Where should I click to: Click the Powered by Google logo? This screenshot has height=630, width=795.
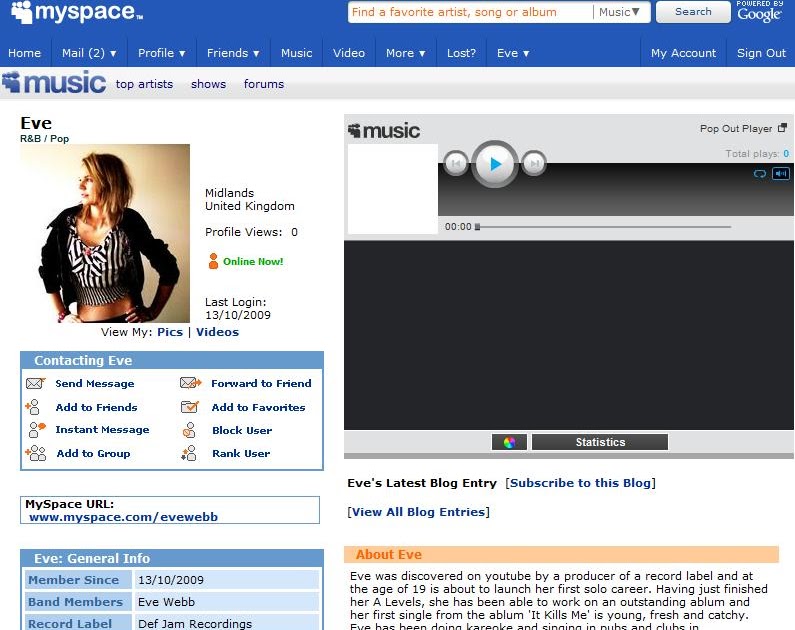pos(759,11)
